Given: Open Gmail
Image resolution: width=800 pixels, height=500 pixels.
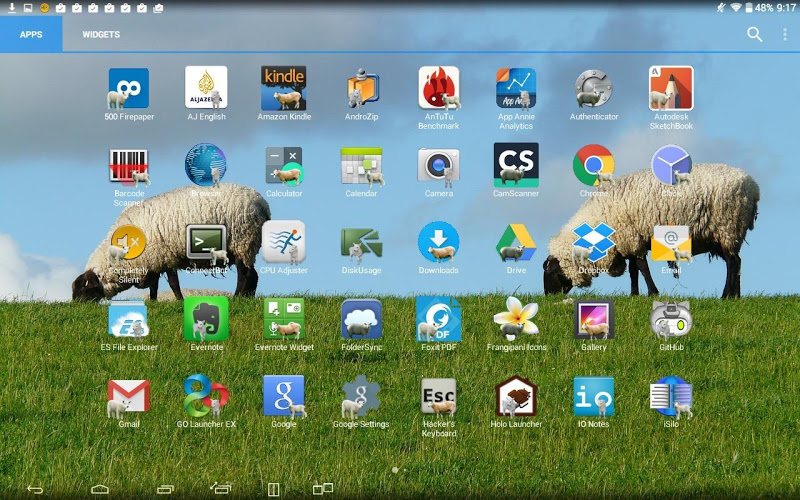Looking at the screenshot, I should coord(129,396).
